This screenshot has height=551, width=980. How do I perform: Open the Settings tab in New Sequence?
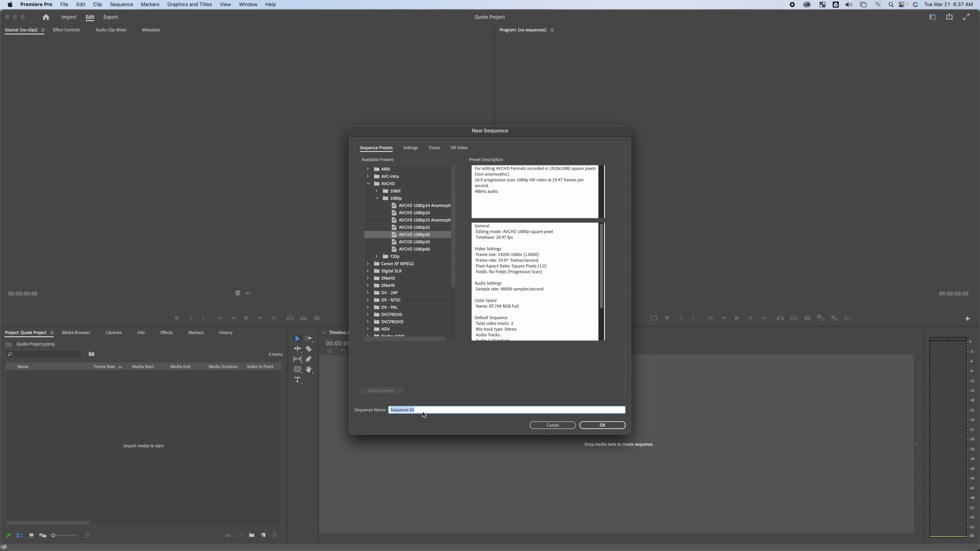pos(410,148)
